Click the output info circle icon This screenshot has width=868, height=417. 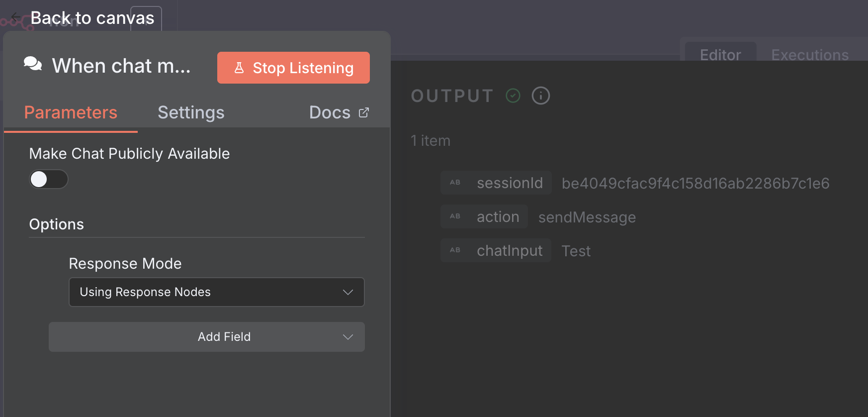click(541, 96)
